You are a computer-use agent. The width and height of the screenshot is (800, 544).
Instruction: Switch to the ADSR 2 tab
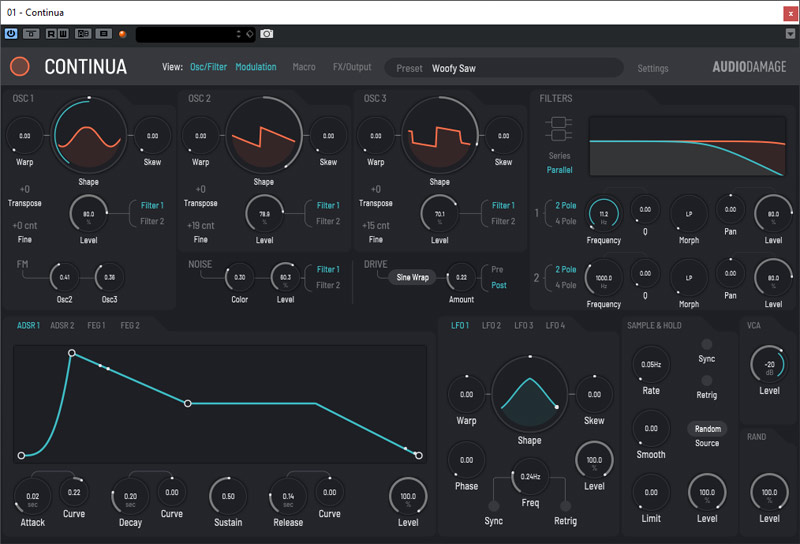tap(63, 326)
